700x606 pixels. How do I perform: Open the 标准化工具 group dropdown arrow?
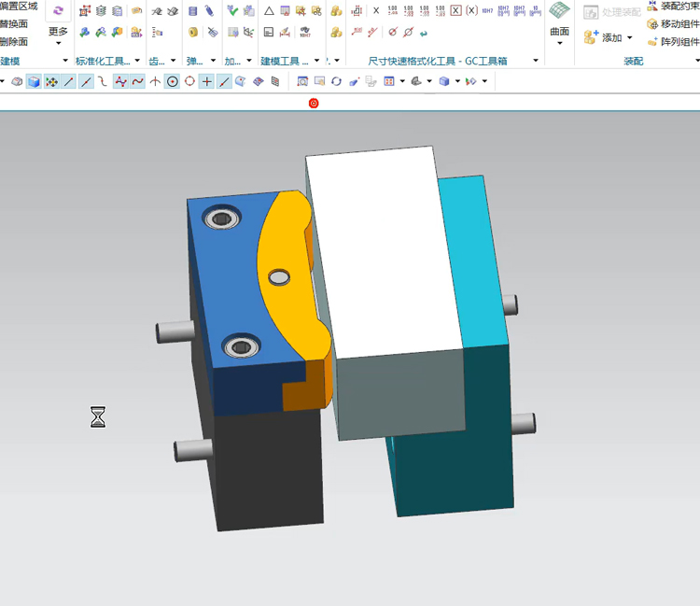pyautogui.click(x=137, y=61)
